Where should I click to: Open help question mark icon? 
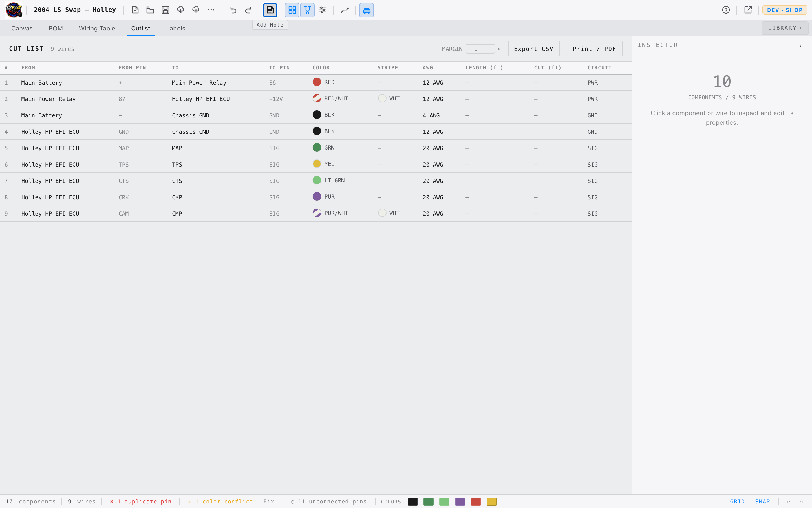tap(726, 10)
